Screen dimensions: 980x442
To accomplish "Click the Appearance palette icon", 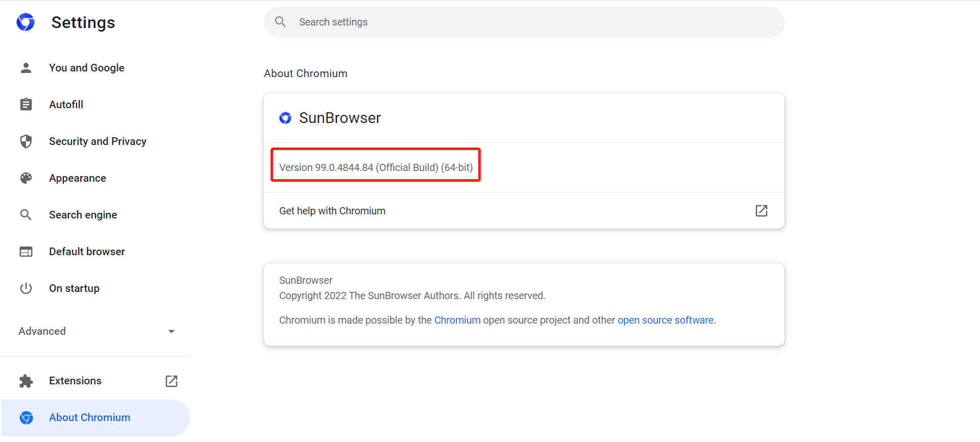I will pyautogui.click(x=26, y=178).
